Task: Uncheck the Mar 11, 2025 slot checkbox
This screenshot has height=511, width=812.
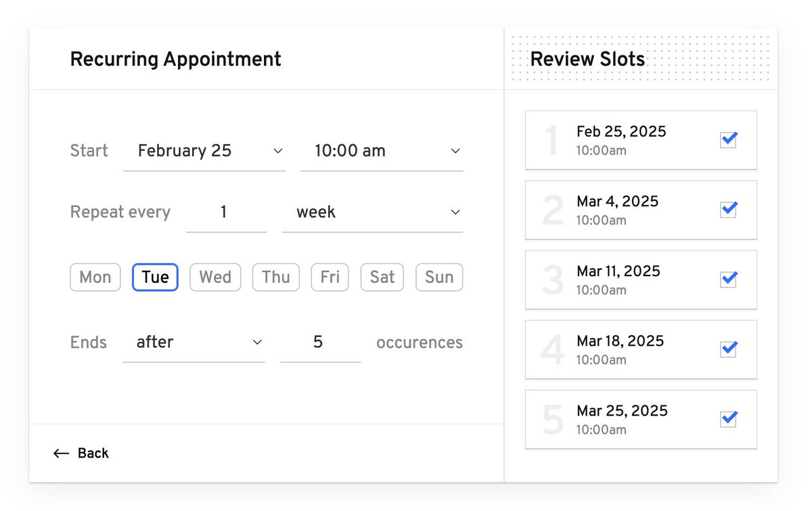Action: (728, 280)
